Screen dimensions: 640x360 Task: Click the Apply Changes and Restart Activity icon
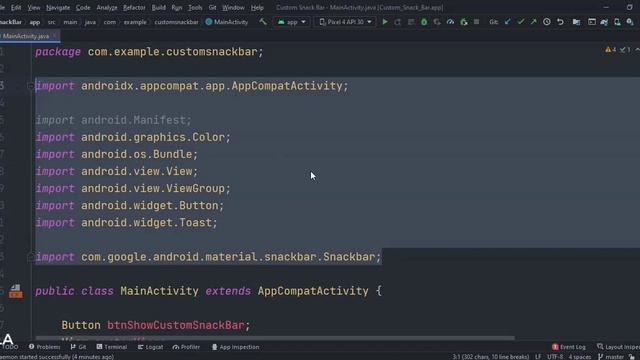point(398,22)
